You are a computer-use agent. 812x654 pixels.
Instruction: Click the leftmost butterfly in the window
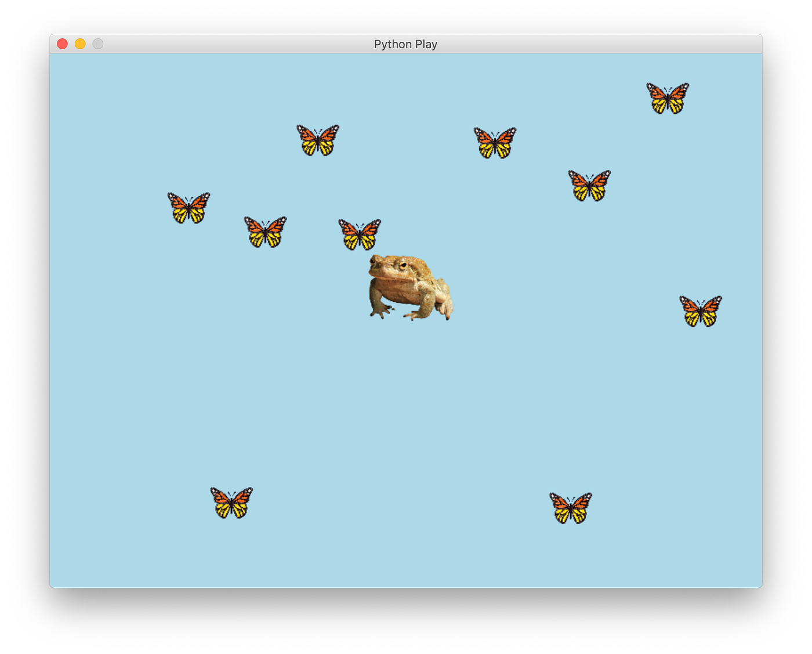tap(188, 208)
